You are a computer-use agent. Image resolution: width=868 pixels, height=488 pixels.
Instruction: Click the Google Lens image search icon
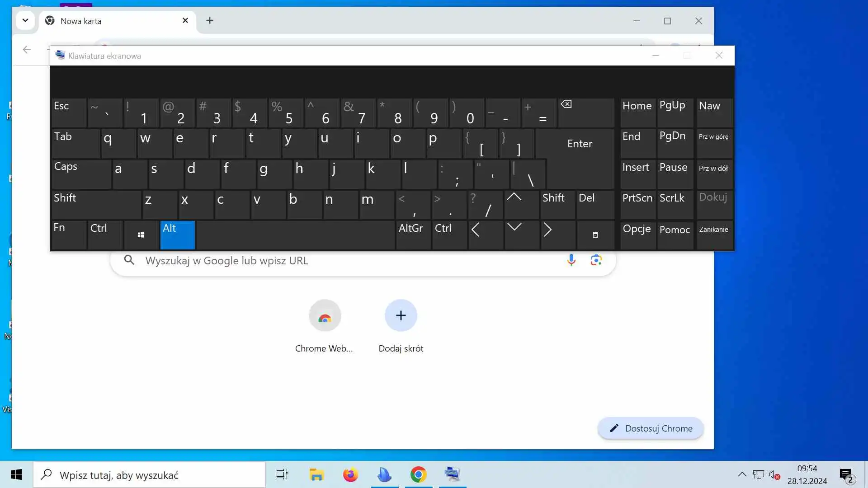point(596,260)
